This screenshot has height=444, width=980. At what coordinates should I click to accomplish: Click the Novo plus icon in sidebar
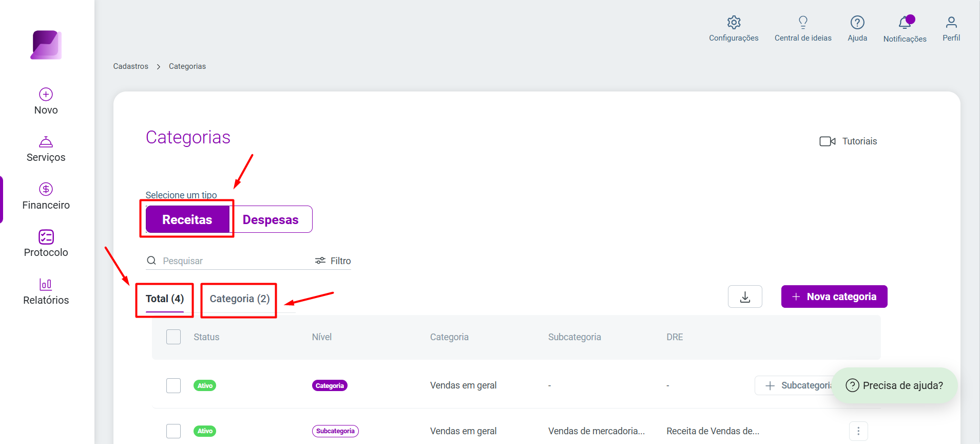tap(46, 95)
